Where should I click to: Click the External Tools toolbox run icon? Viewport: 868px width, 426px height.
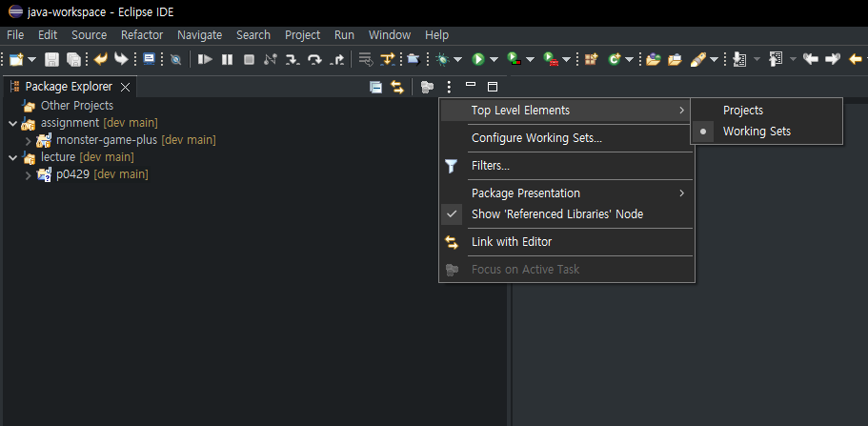[x=551, y=59]
